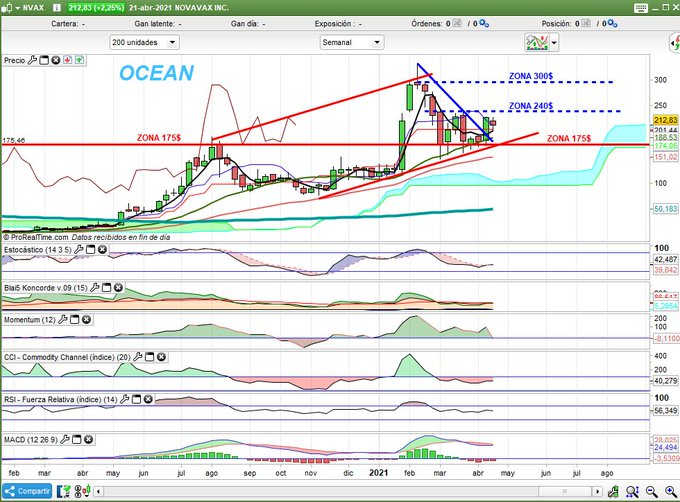The image size is (680, 502).
Task: Remove the Estocástico indicator
Action: tap(102, 249)
